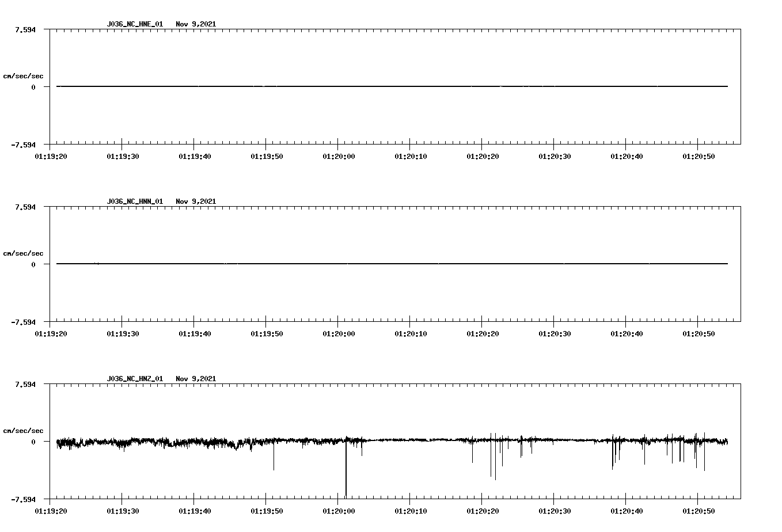Viewport: 782px width, 532px height.
Task: Click the 01:20:40 time label under HNE plot
Action: pyautogui.click(x=627, y=156)
